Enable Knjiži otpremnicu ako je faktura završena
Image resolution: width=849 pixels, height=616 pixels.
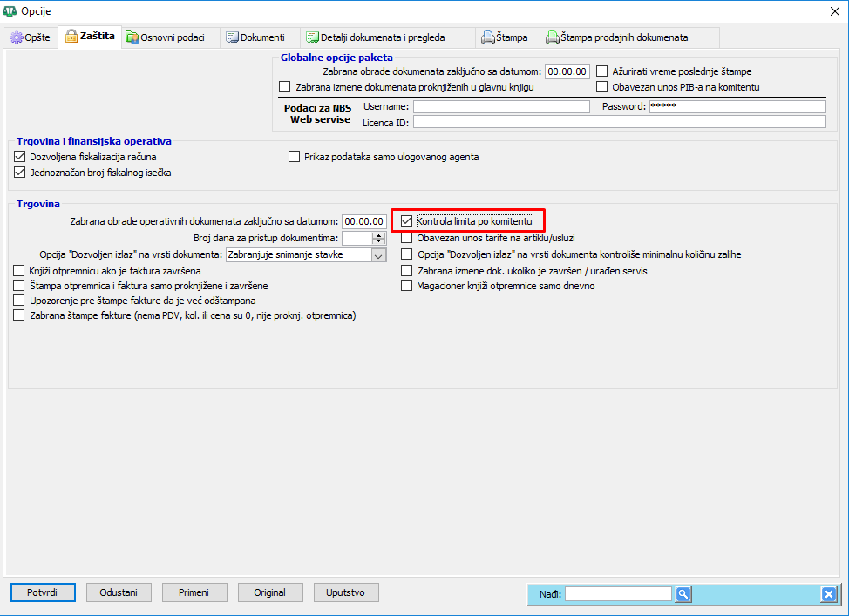tap(19, 271)
